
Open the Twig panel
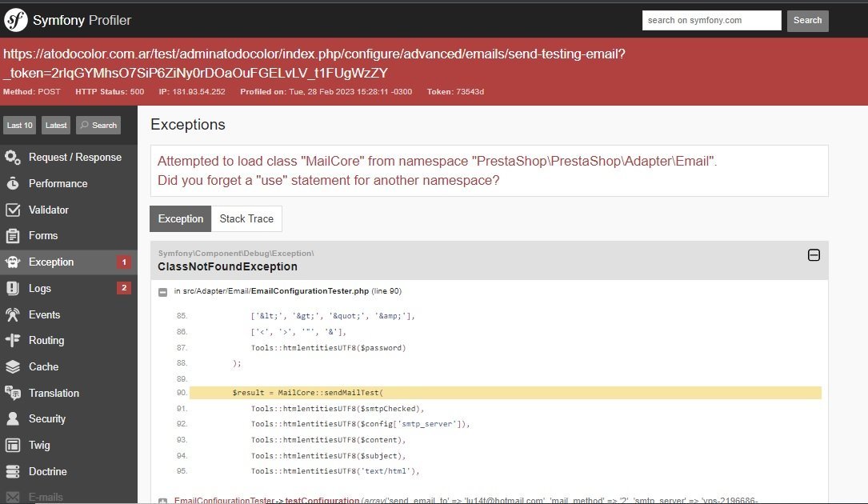point(69,446)
